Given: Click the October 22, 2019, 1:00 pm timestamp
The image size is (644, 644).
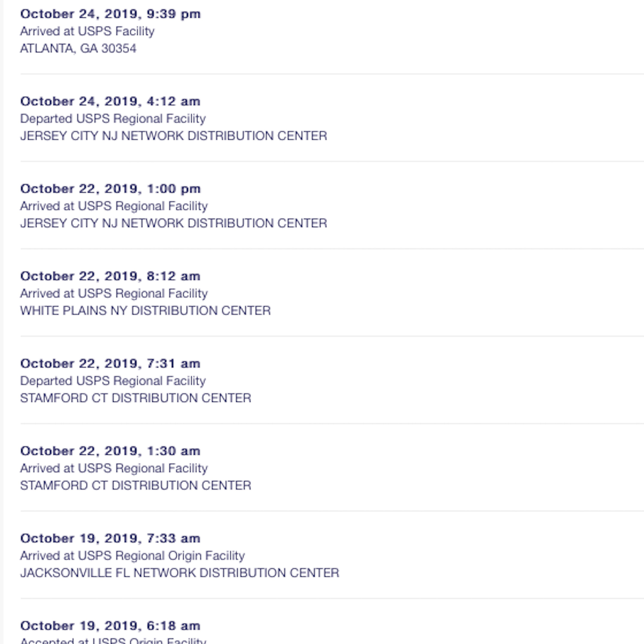Looking at the screenshot, I should [110, 189].
